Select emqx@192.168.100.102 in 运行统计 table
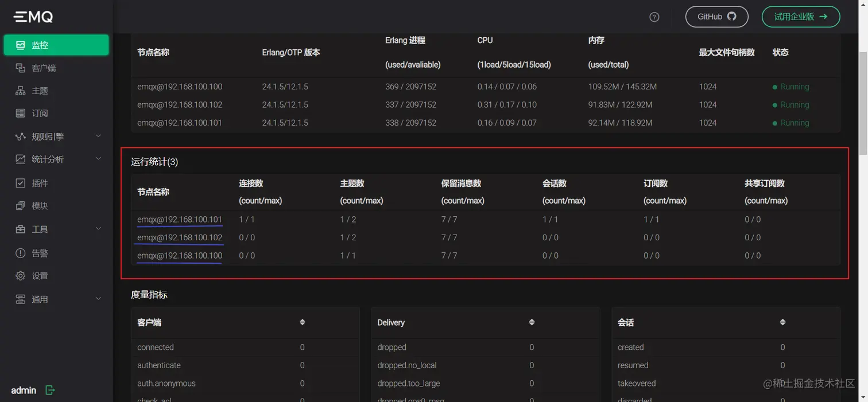868x402 pixels. pyautogui.click(x=180, y=237)
